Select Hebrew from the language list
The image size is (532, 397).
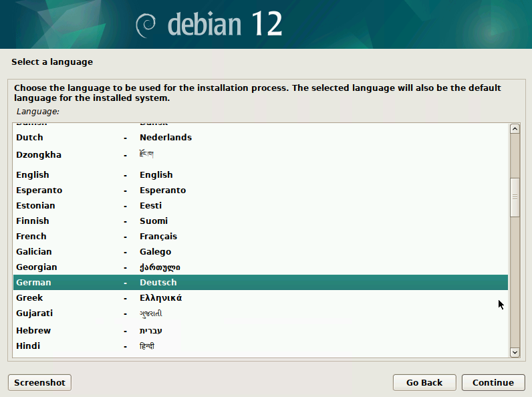[261, 330]
